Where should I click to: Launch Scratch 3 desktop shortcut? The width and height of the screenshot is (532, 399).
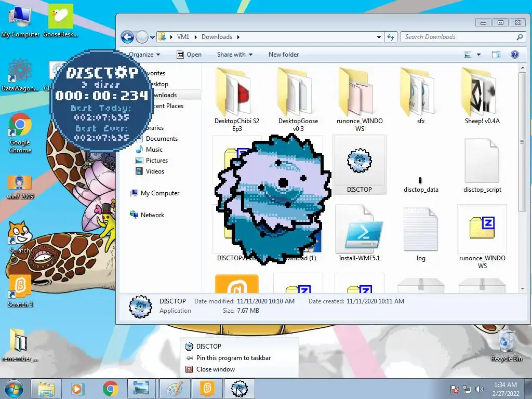[x=20, y=291]
